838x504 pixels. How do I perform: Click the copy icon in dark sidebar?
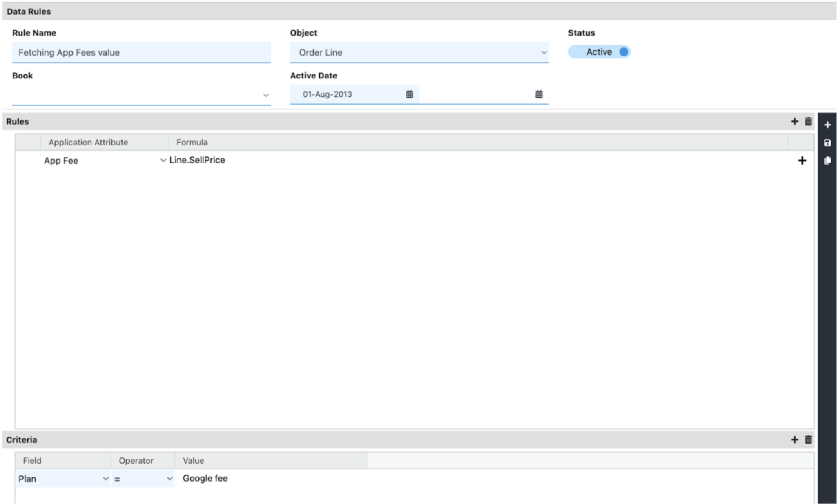827,161
